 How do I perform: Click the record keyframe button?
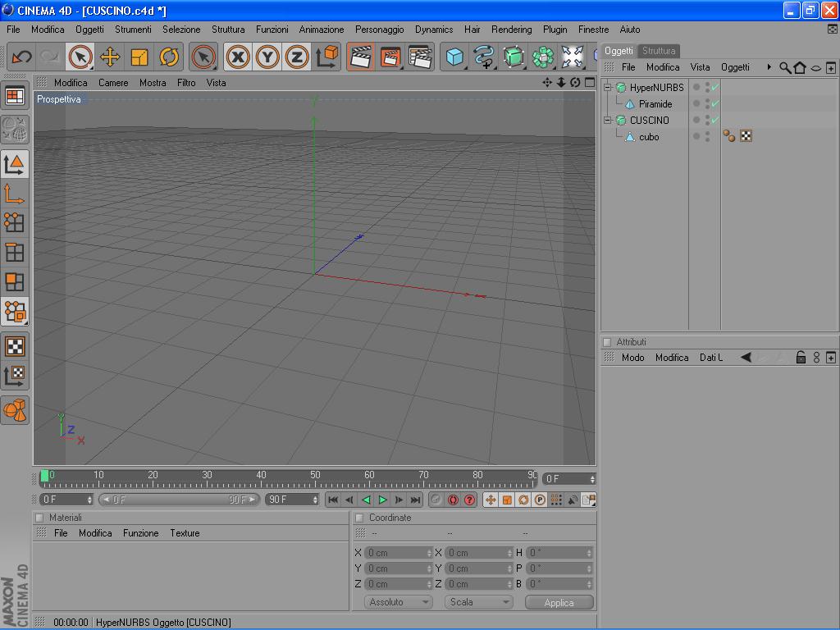(453, 500)
